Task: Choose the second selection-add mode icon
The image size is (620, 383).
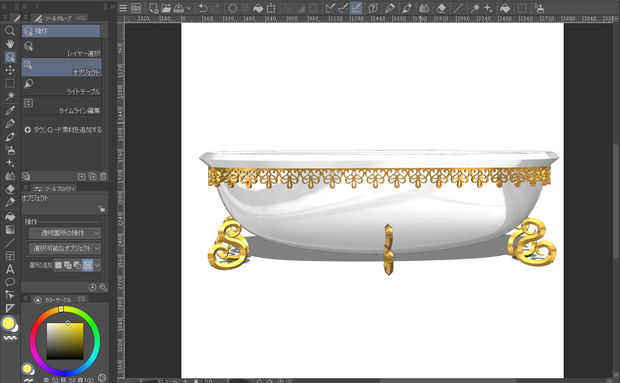Action: pyautogui.click(x=68, y=265)
